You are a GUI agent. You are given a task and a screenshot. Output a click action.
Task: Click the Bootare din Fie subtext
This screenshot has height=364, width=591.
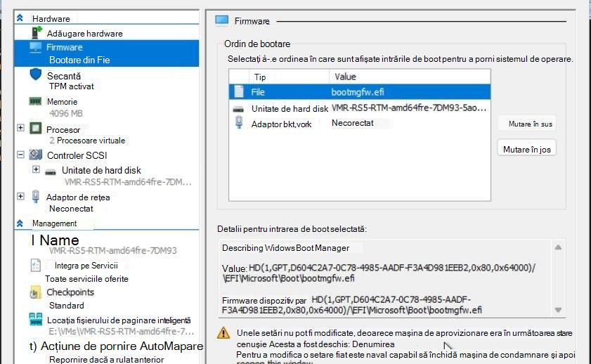(79, 60)
